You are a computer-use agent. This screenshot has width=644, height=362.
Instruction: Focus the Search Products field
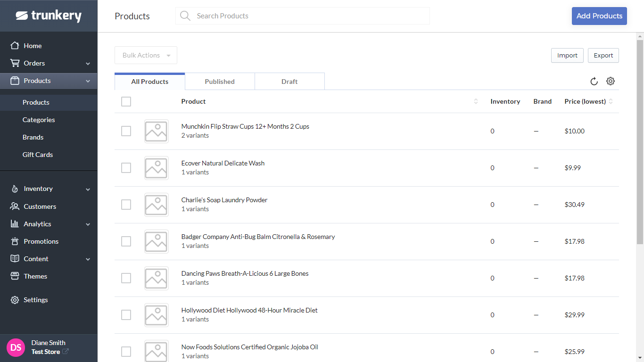coord(303,16)
